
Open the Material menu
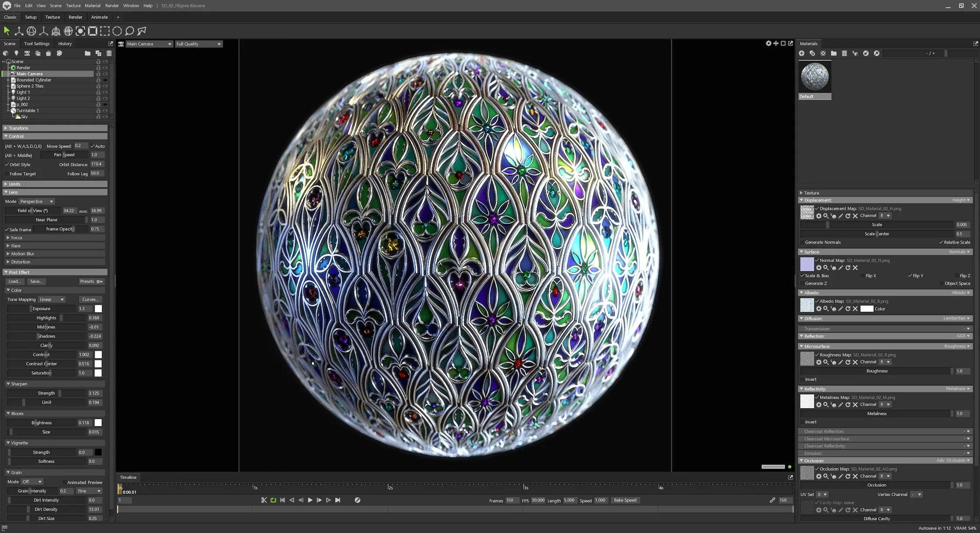[92, 6]
